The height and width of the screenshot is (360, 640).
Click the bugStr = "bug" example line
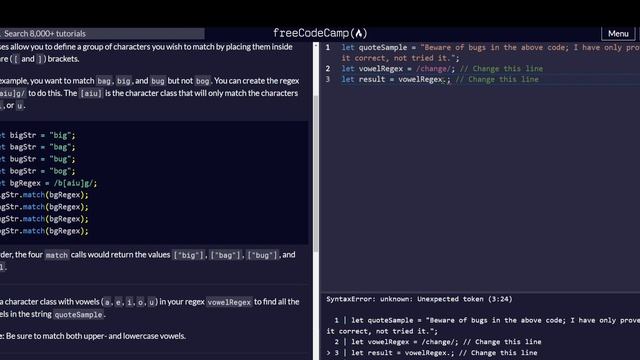click(38, 159)
